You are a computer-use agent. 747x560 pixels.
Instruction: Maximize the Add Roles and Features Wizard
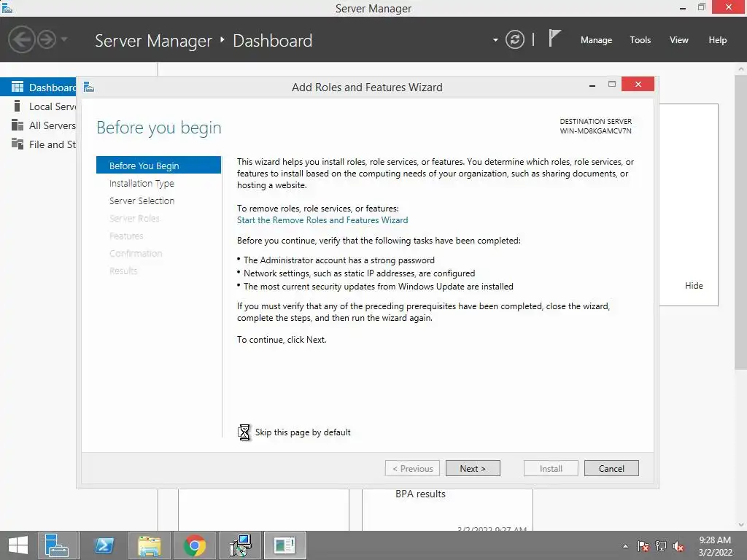pyautogui.click(x=612, y=85)
